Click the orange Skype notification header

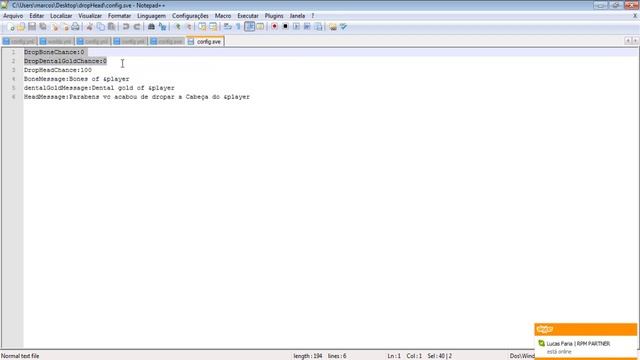pos(586,329)
